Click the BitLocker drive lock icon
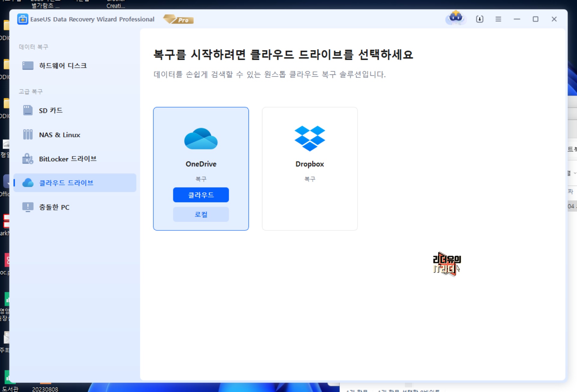577x392 pixels. (28, 159)
